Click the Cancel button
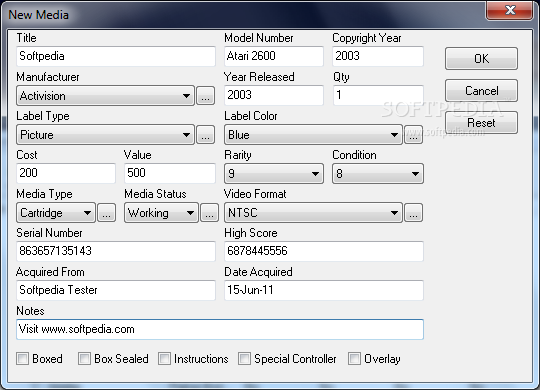Screen dimensions: 540x390 point(481,91)
